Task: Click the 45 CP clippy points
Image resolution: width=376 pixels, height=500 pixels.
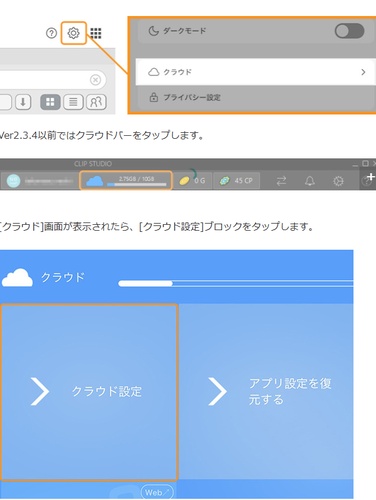Action: [x=236, y=181]
